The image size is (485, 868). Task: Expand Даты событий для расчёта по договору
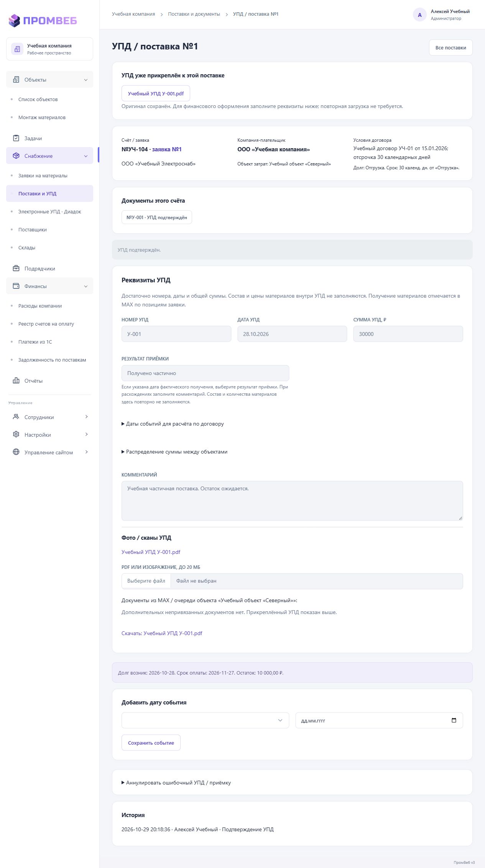[173, 424]
